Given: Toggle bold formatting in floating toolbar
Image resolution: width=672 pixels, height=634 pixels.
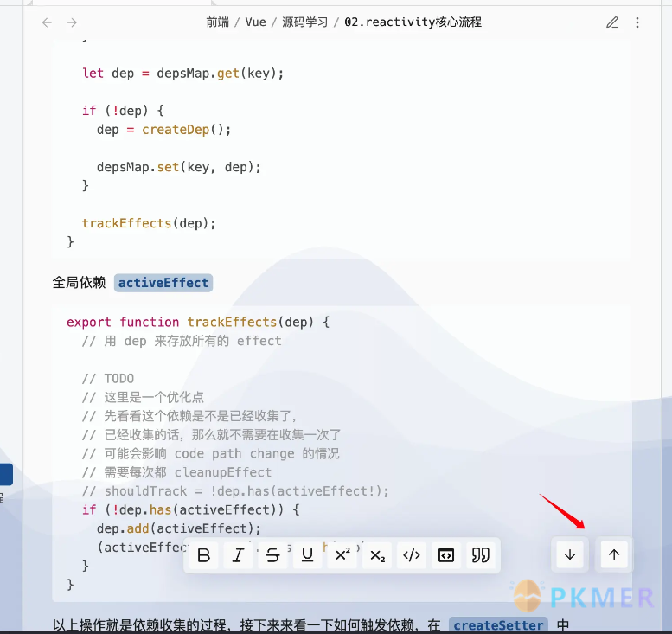Looking at the screenshot, I should tap(204, 555).
